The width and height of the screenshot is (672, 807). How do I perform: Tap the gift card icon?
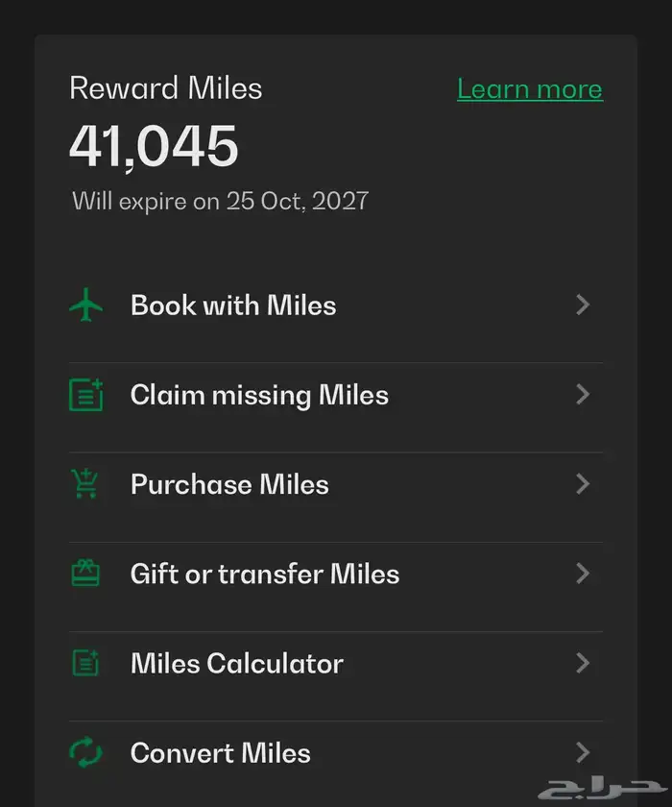point(86,574)
